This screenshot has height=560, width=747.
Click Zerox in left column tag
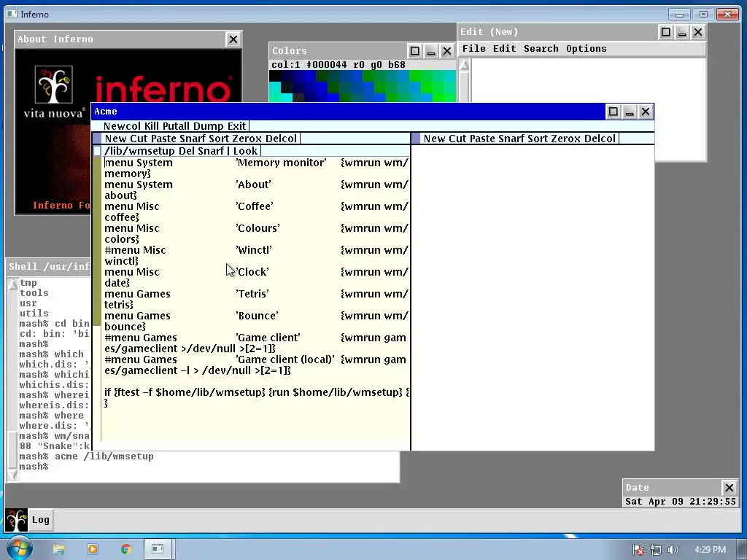[x=248, y=139]
